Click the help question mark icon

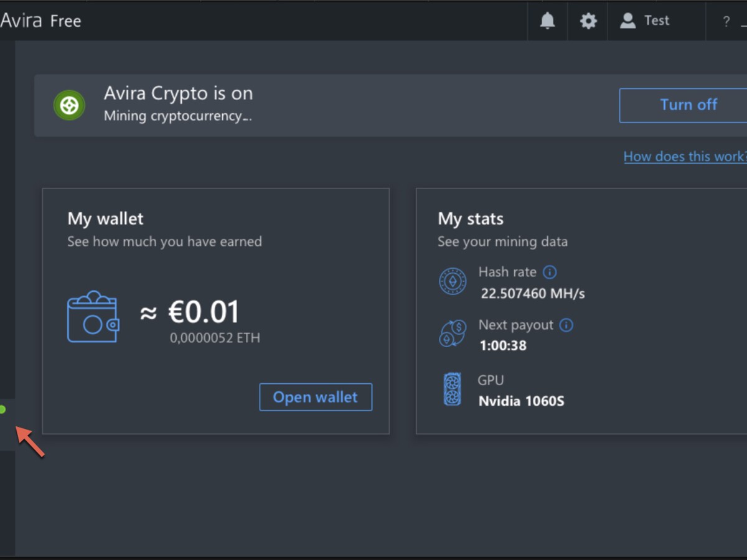click(725, 21)
